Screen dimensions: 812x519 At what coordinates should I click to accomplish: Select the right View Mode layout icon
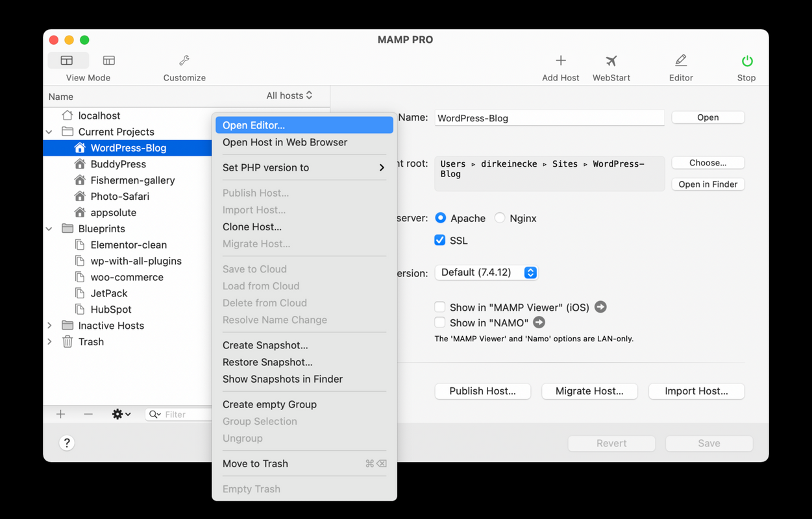click(109, 60)
